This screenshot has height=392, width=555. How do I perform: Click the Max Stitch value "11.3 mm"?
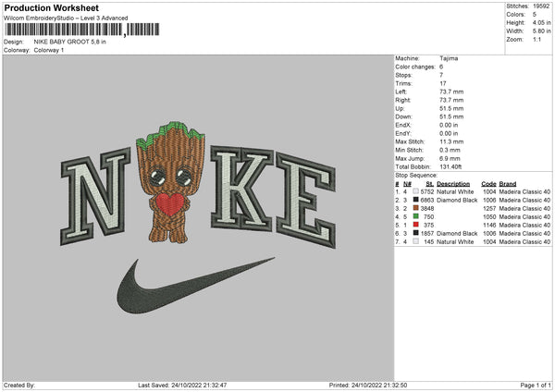coord(451,141)
